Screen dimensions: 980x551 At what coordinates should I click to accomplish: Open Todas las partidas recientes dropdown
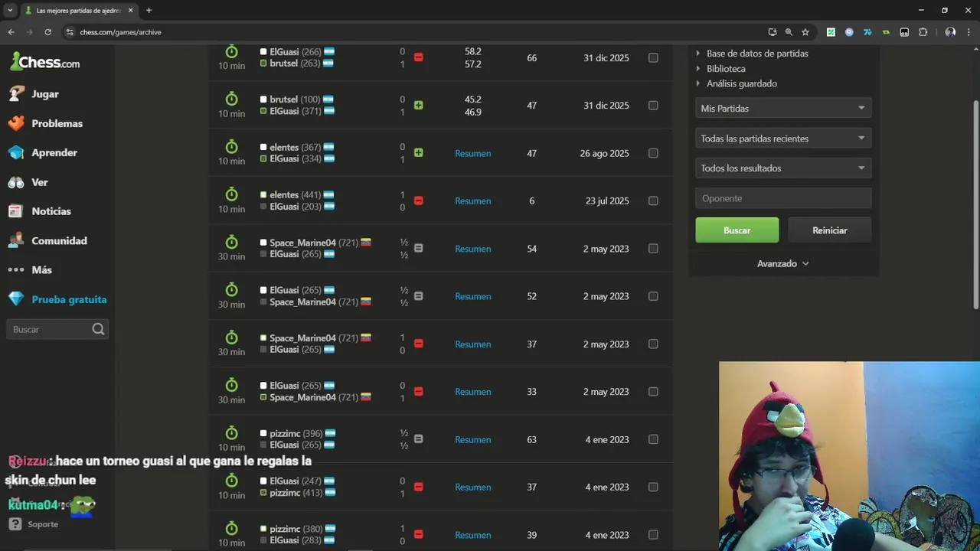pyautogui.click(x=783, y=139)
